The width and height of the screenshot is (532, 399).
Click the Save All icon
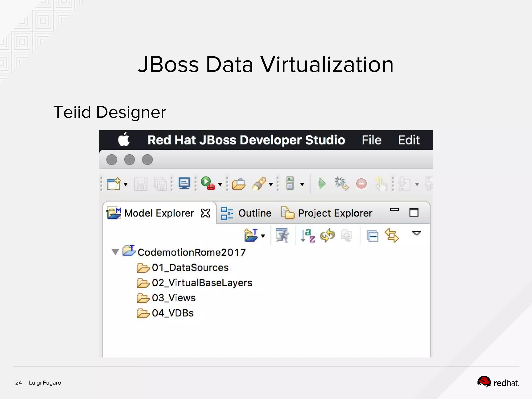pos(160,184)
